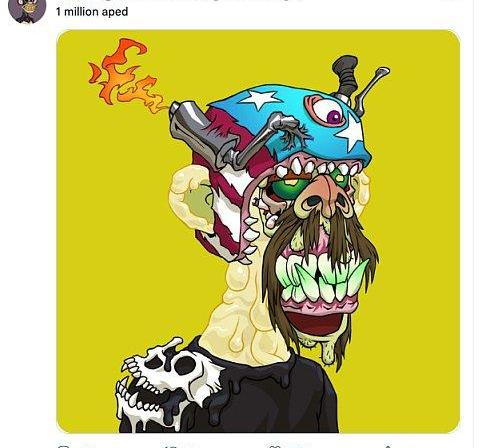Image resolution: width=494 pixels, height=448 pixels.
Task: Open the tweet author's profile avatar
Action: 27,10
